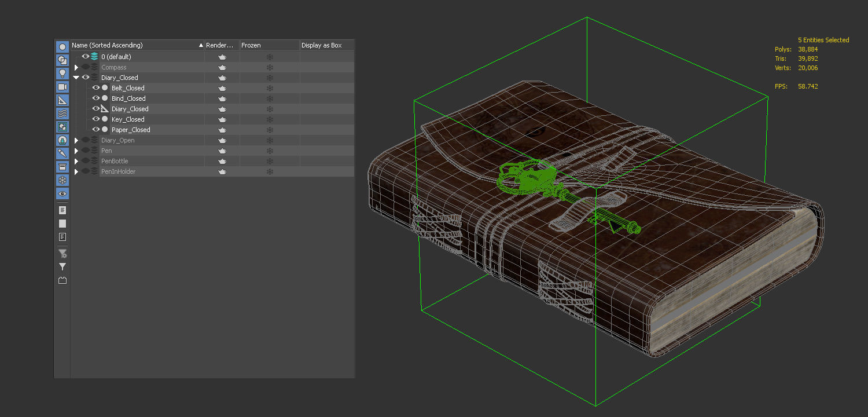
Task: Click the geometry circle icon of Paper_Closed
Action: click(105, 130)
